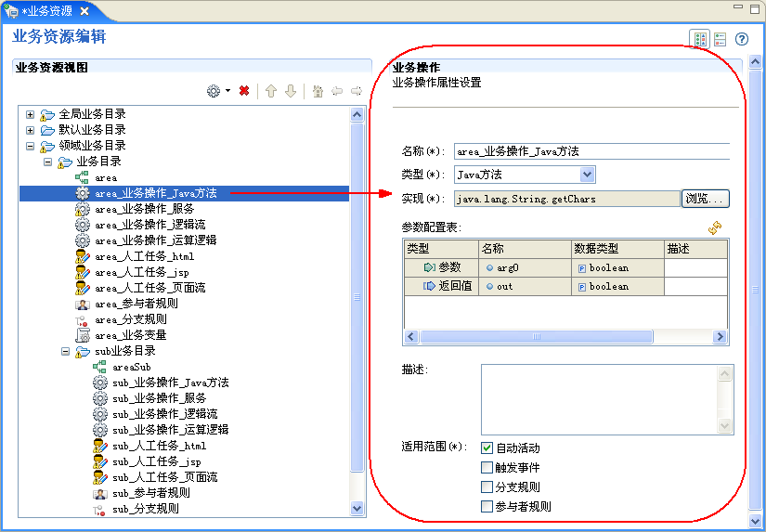Toggle the 自动活动 checkbox
This screenshot has width=766, height=532.
[487, 448]
